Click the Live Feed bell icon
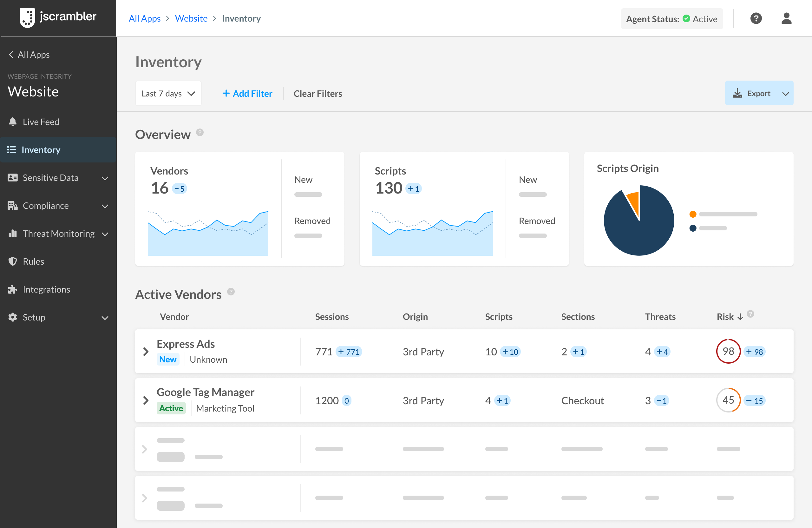Viewport: 812px width, 528px height. click(x=13, y=122)
